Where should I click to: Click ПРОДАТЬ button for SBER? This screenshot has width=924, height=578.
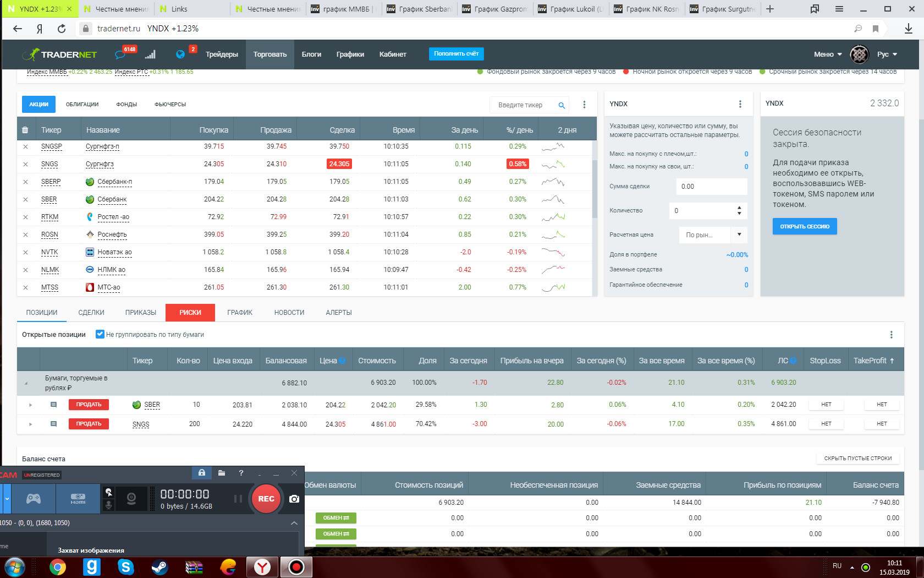pyautogui.click(x=89, y=405)
